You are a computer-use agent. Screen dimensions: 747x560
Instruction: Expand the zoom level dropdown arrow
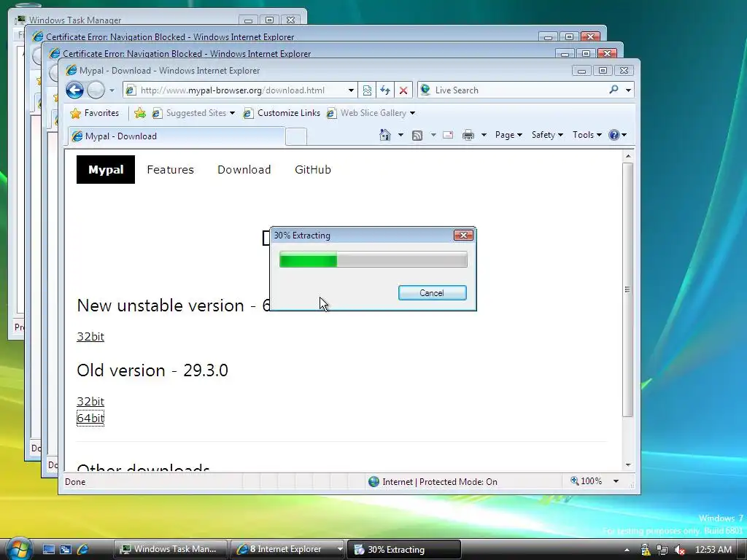point(616,481)
